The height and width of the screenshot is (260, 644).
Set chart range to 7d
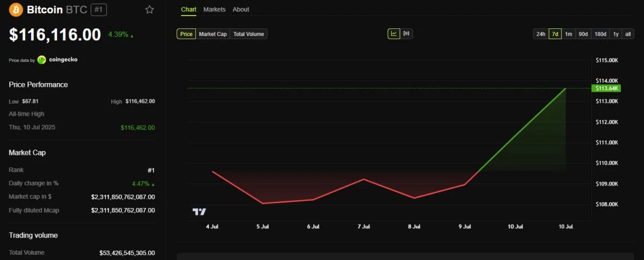(555, 34)
